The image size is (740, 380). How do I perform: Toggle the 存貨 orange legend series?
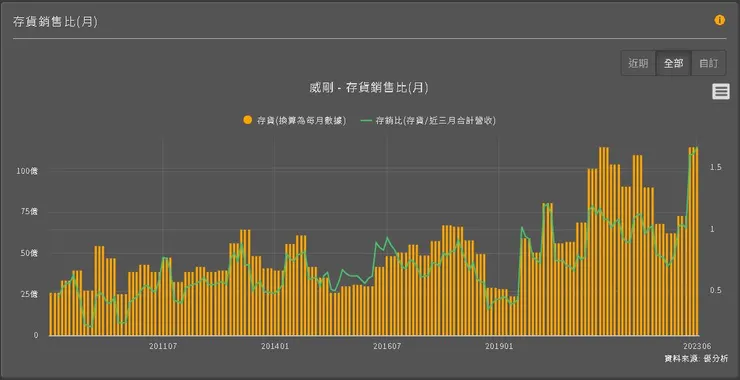coord(295,120)
